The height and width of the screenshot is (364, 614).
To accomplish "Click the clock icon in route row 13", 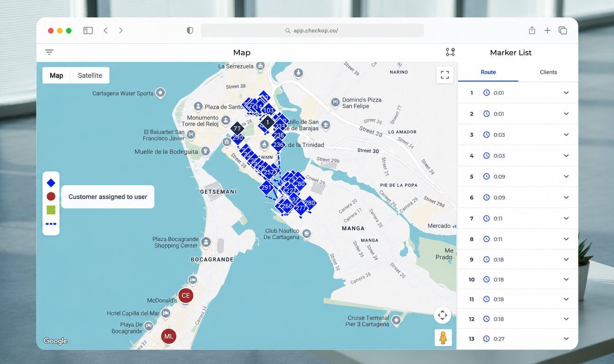I will pyautogui.click(x=487, y=339).
